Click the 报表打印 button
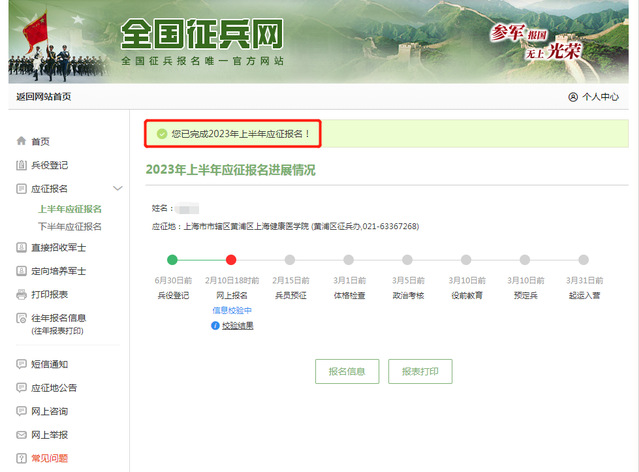 tap(420, 371)
